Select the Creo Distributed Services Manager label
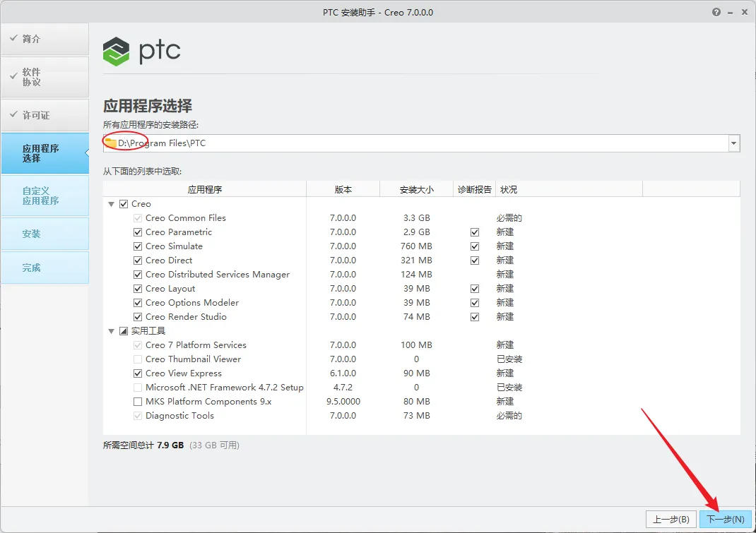 coord(218,275)
